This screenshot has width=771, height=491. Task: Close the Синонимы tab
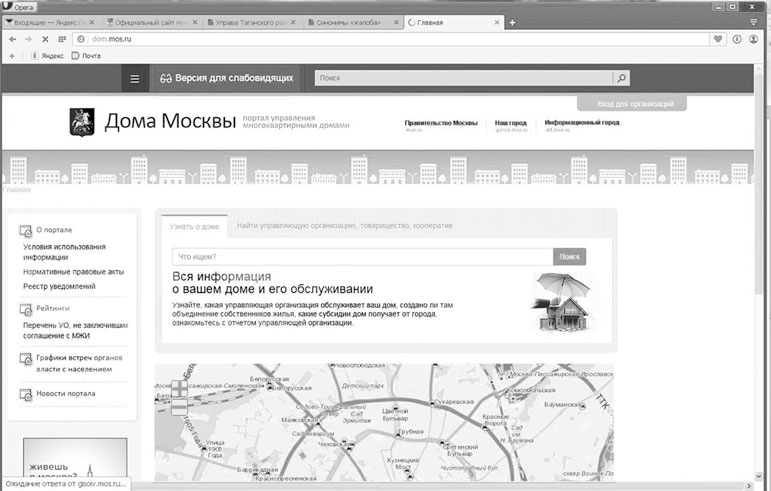coord(396,23)
